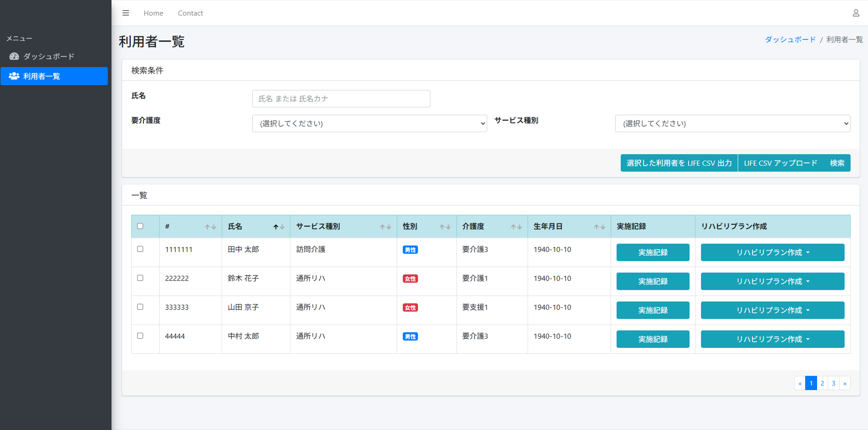Check the row checkbox for 1111111
The width and height of the screenshot is (868, 430).
140,249
